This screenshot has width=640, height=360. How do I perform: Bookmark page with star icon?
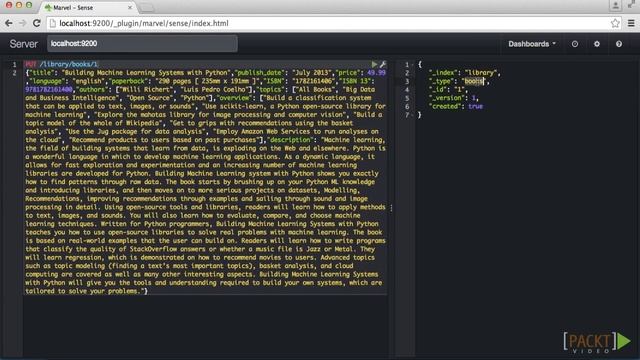coord(615,23)
